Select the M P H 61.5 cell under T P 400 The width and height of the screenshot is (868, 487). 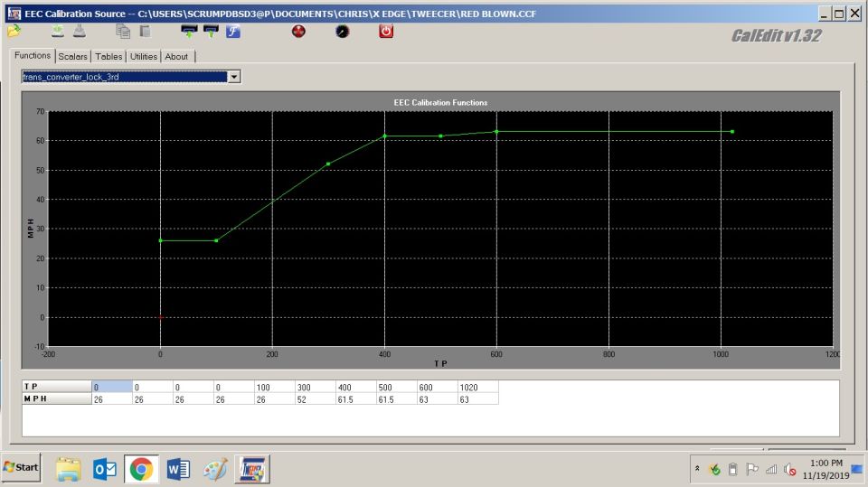[x=356, y=399]
